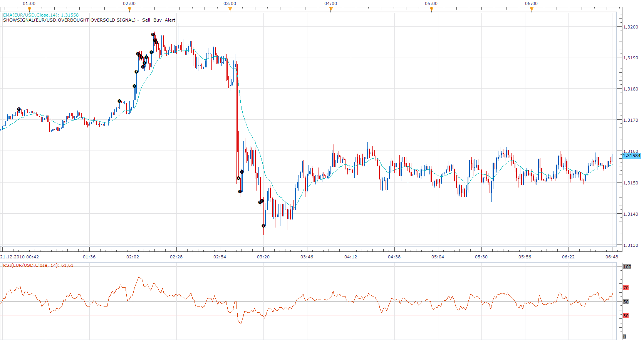Click the 03:20 time axis label
Screen dimensions: 644x340
click(x=263, y=257)
